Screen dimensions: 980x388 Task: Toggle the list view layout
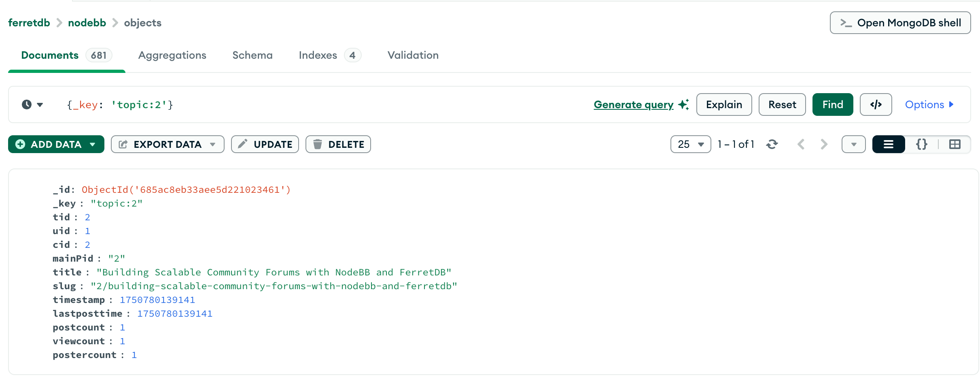888,144
